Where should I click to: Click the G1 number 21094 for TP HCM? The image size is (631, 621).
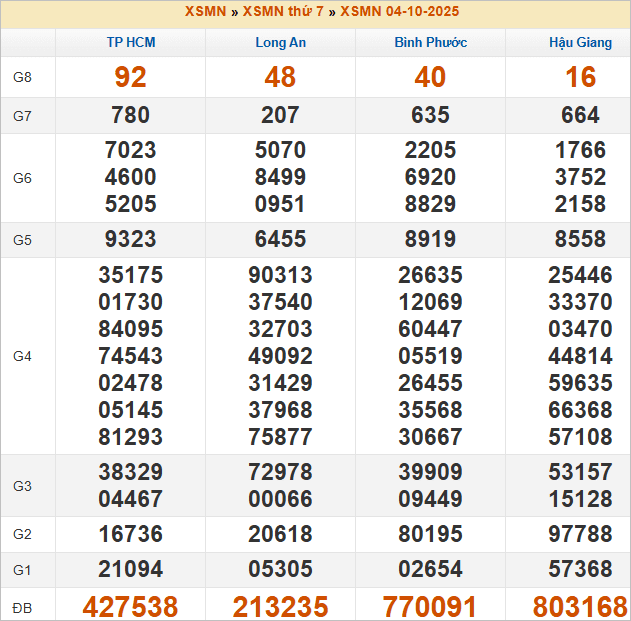coord(131,570)
